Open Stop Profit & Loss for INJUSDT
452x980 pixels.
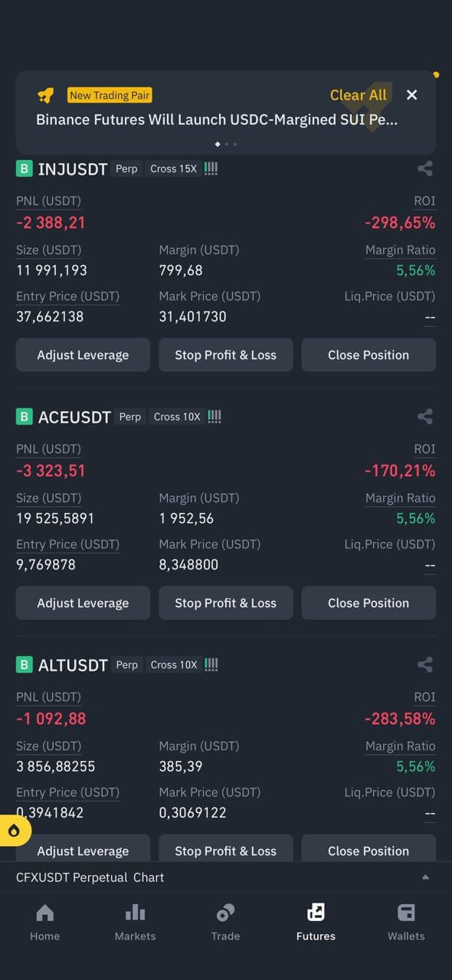225,354
